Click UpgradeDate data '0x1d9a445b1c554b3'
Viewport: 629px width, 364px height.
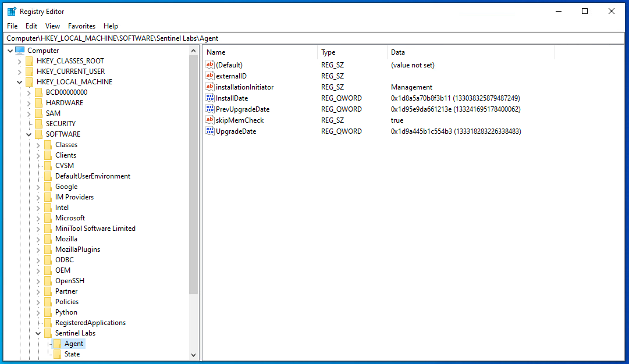coord(422,131)
